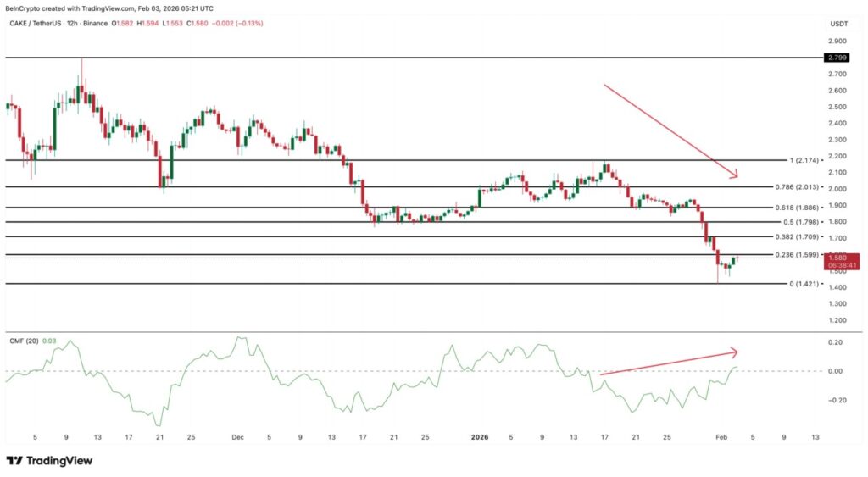Image resolution: width=868 pixels, height=477 pixels.
Task: Click the Dec label on time axis
Action: [237, 437]
